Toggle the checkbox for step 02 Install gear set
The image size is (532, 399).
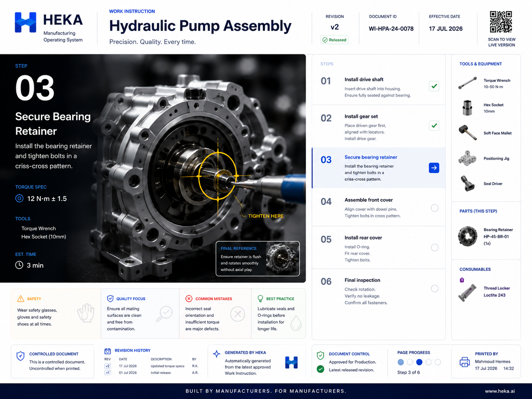pyautogui.click(x=434, y=126)
